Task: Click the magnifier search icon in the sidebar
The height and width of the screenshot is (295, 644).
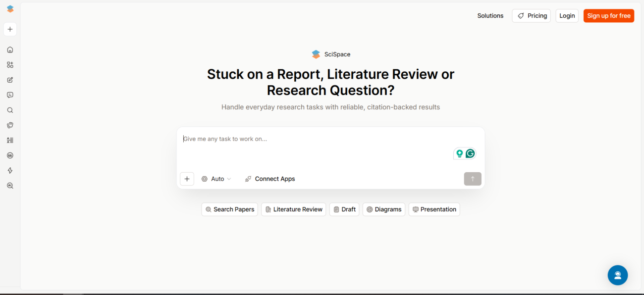Action: pos(10,110)
